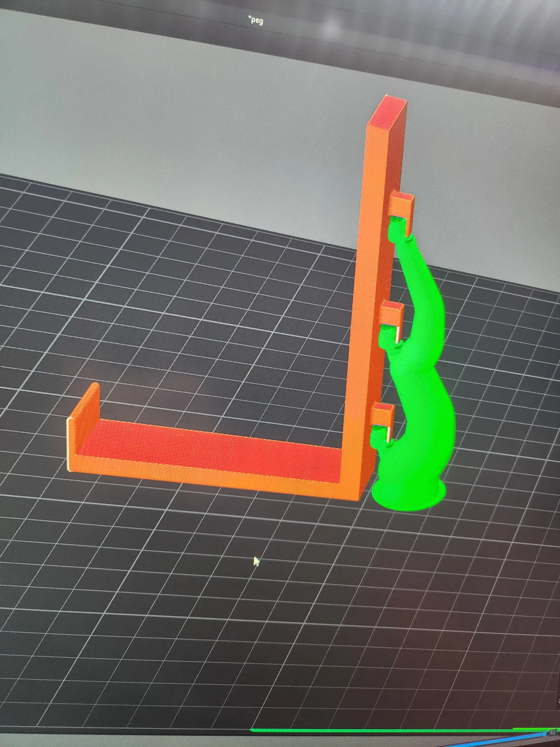The width and height of the screenshot is (560, 747).
Task: Click the "*peg" project title text
Action: click(255, 21)
